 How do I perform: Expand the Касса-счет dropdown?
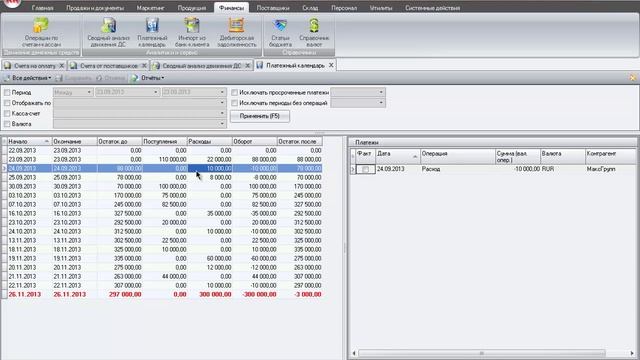(x=222, y=113)
